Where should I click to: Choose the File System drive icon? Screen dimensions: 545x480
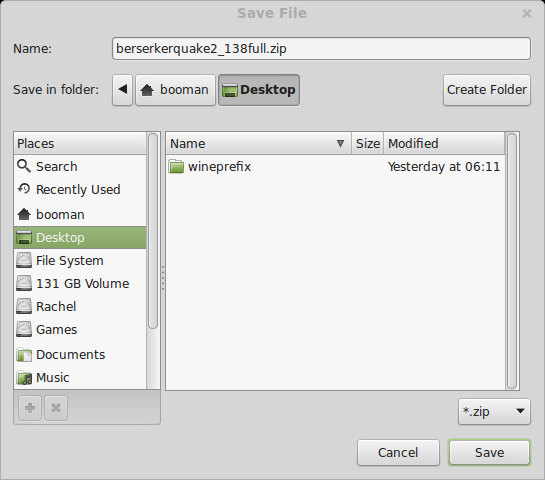[24, 260]
